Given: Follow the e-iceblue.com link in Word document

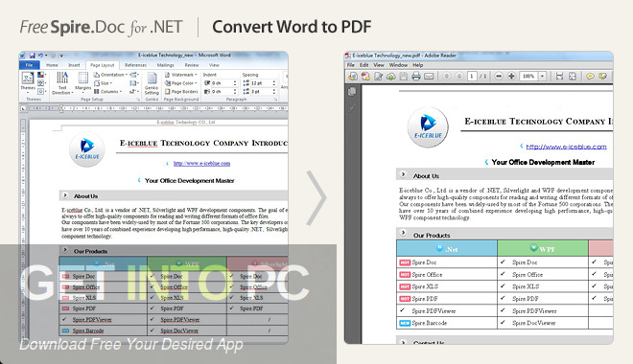Looking at the screenshot, I should click(x=201, y=163).
